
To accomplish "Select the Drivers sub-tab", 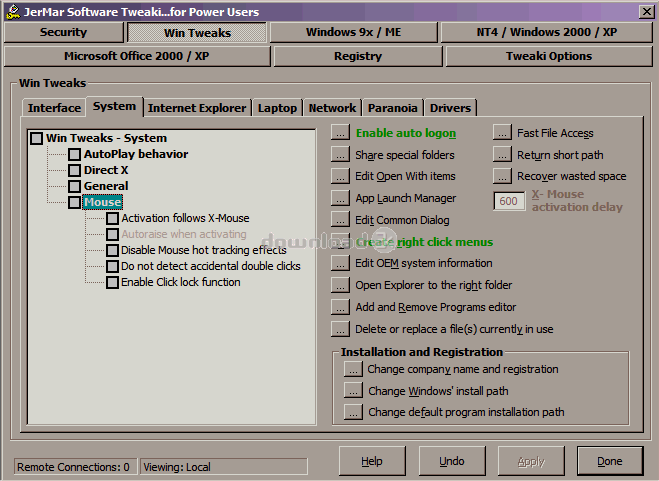I will [450, 108].
